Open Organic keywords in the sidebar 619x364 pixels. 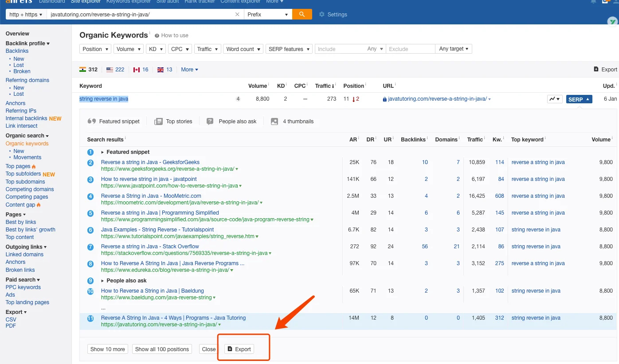[27, 144]
